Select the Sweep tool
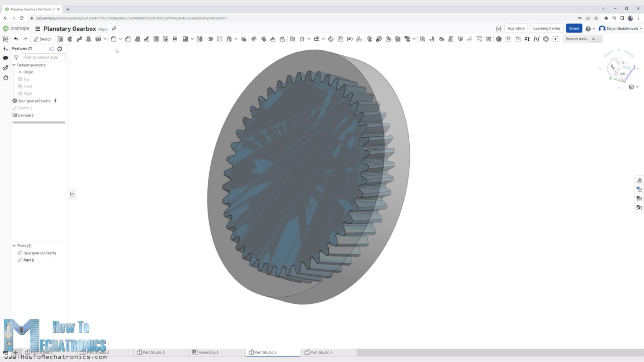Viewport: 644px width, 362px height. [79, 39]
